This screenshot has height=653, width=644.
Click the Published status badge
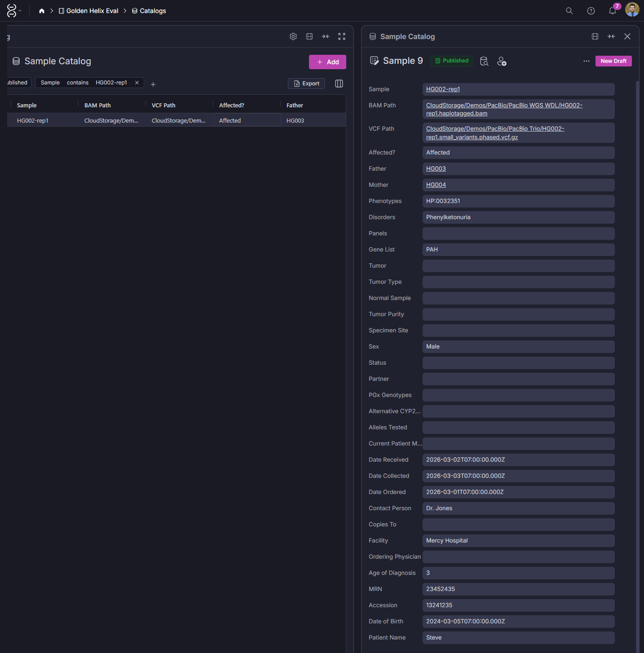[451, 61]
